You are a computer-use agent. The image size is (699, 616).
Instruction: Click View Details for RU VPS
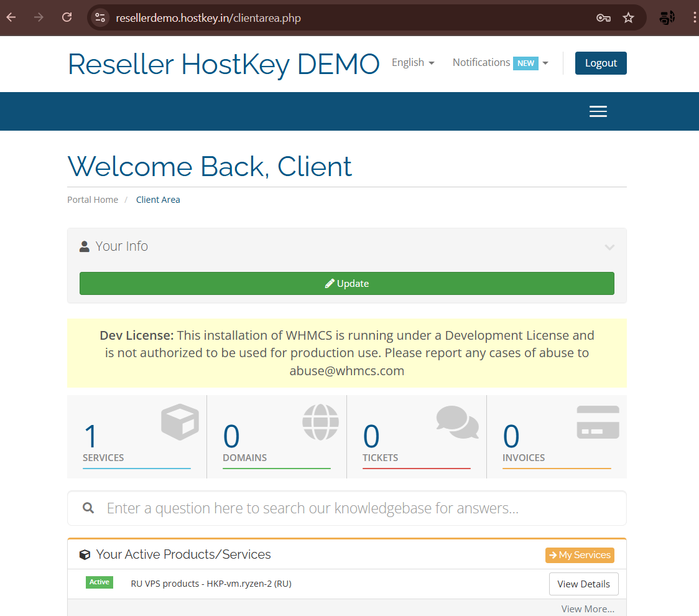click(583, 584)
